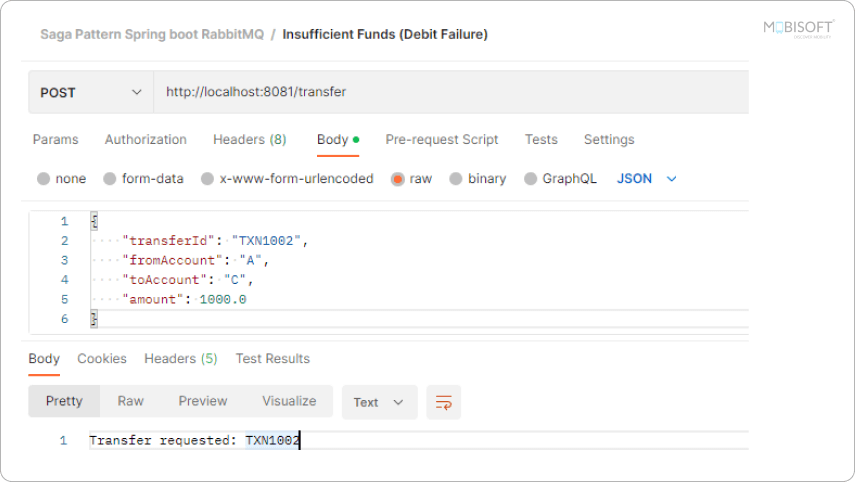Image resolution: width=855 pixels, height=482 pixels.
Task: Select the binary body option
Action: coord(478,179)
